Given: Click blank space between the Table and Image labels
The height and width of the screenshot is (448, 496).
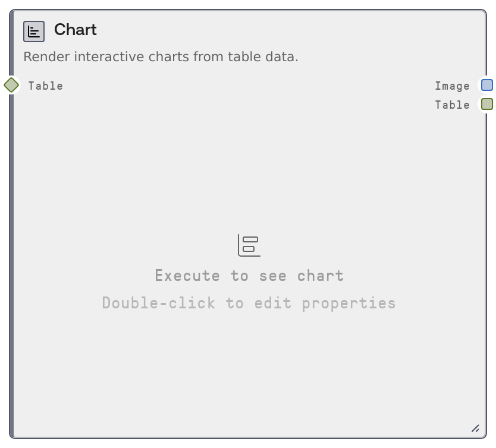Looking at the screenshot, I should (x=250, y=86).
